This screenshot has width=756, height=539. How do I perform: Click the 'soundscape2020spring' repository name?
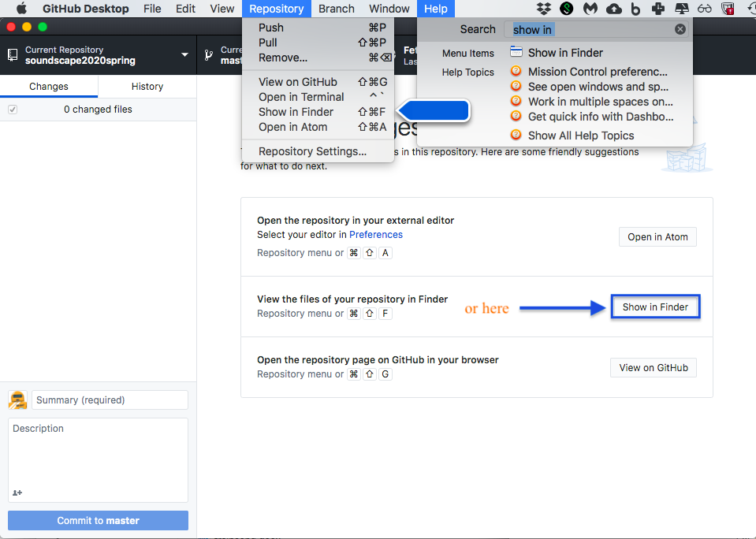pos(80,61)
